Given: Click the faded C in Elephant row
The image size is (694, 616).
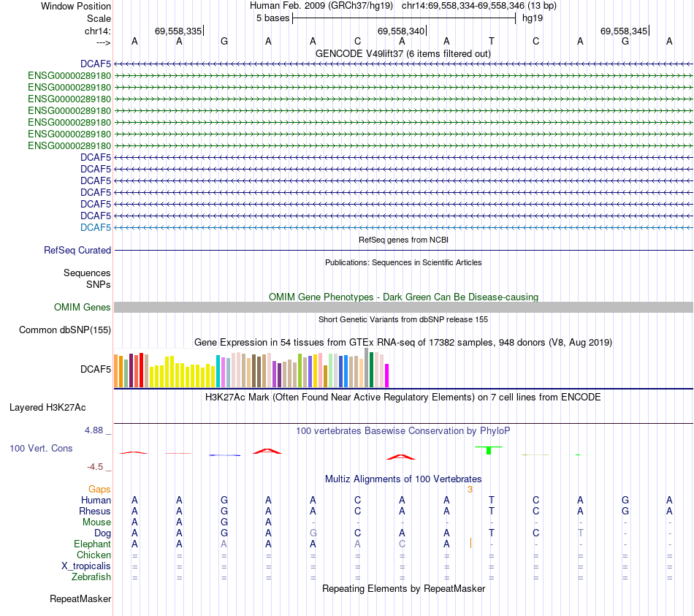Looking at the screenshot, I should (x=402, y=544).
